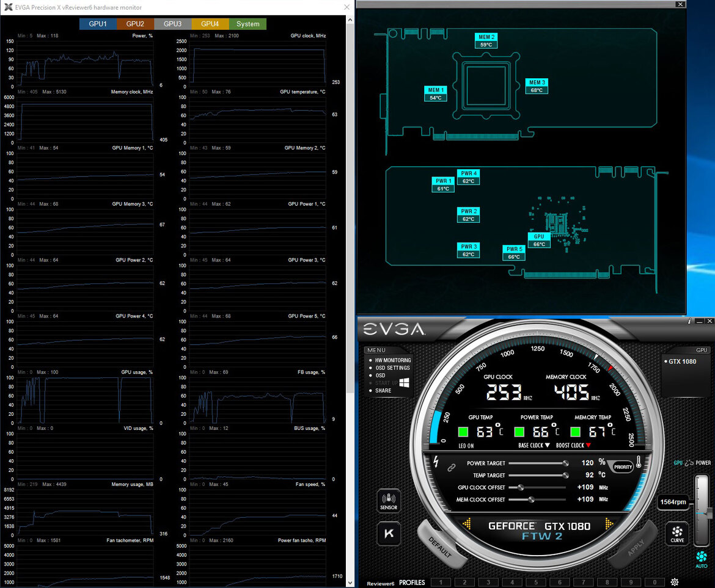The width and height of the screenshot is (715, 588).
Task: Click the Temp Target value 92
Action: click(590, 474)
